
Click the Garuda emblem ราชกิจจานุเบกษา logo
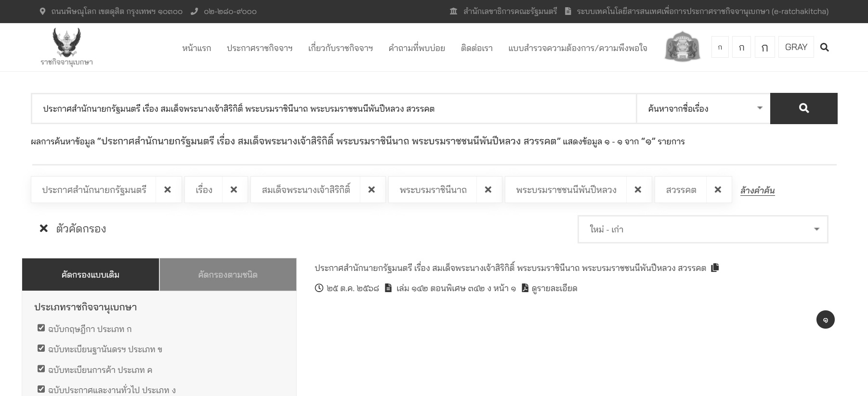pos(66,47)
